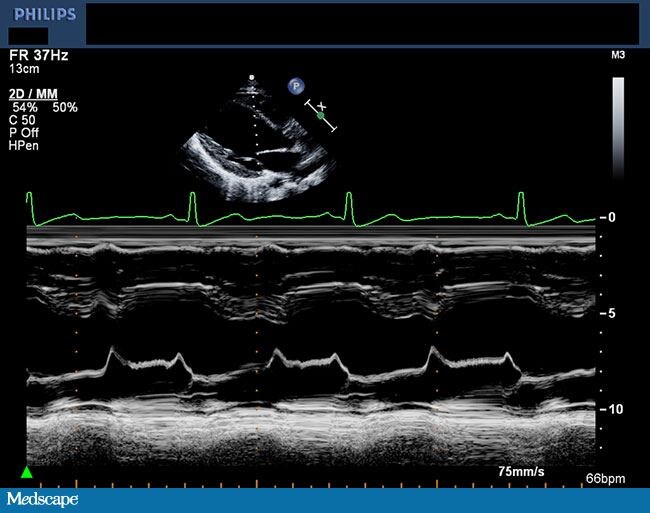Click the Medscape logo
The height and width of the screenshot is (513, 650).
click(42, 499)
